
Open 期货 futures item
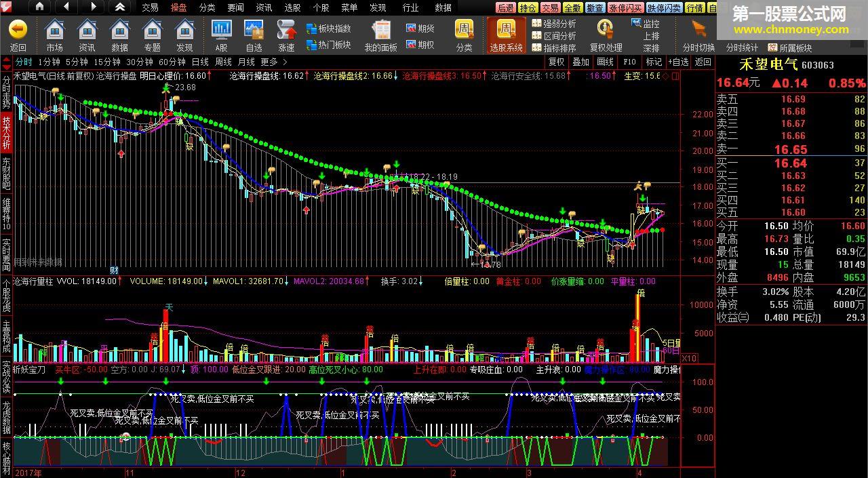tap(420, 28)
